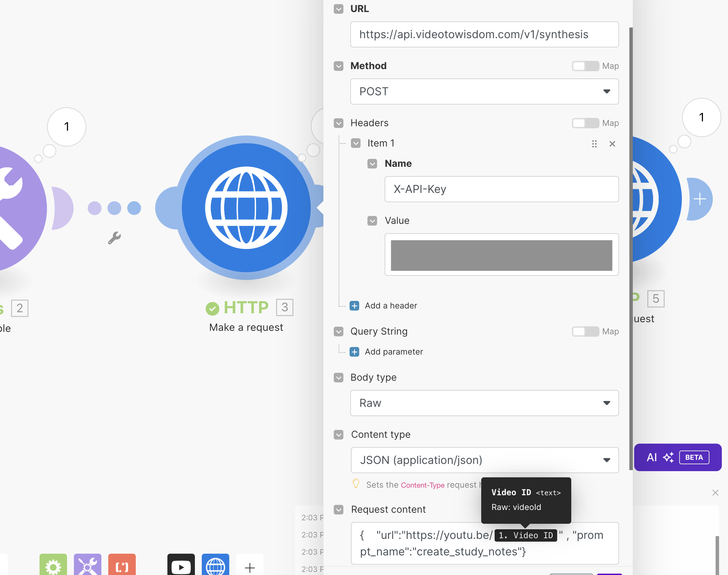The height and width of the screenshot is (575, 728).
Task: Collapse the Content type chevron
Action: point(339,435)
